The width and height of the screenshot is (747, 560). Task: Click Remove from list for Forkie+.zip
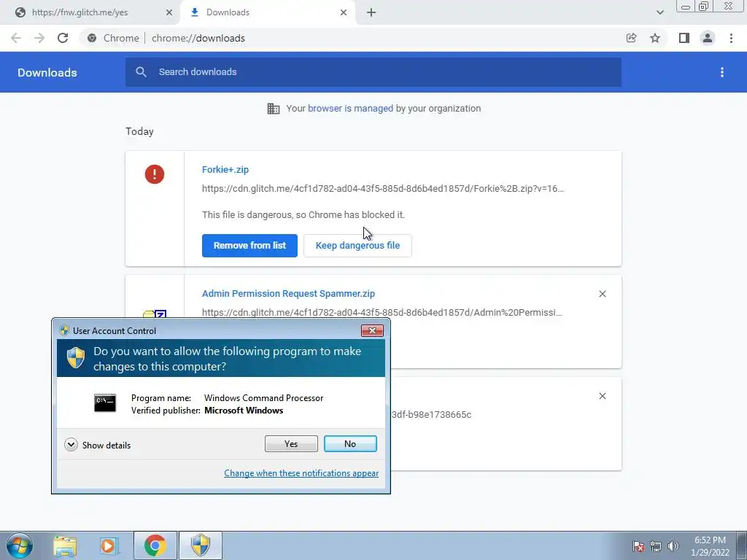click(x=249, y=246)
